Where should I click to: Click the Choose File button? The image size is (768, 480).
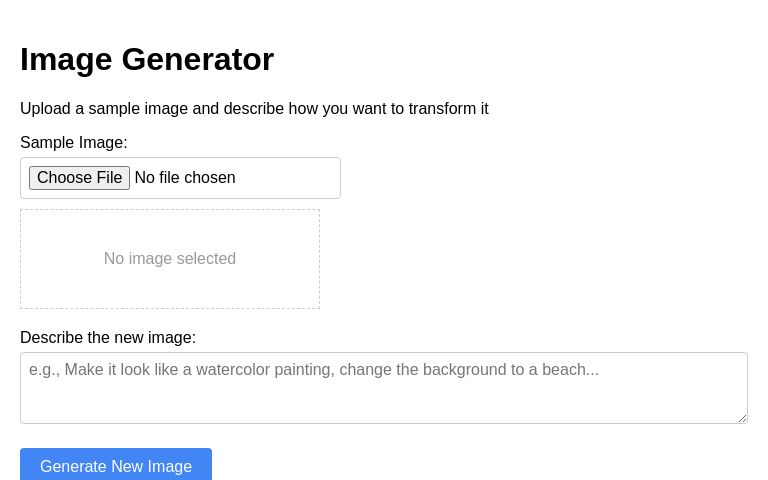tap(79, 178)
